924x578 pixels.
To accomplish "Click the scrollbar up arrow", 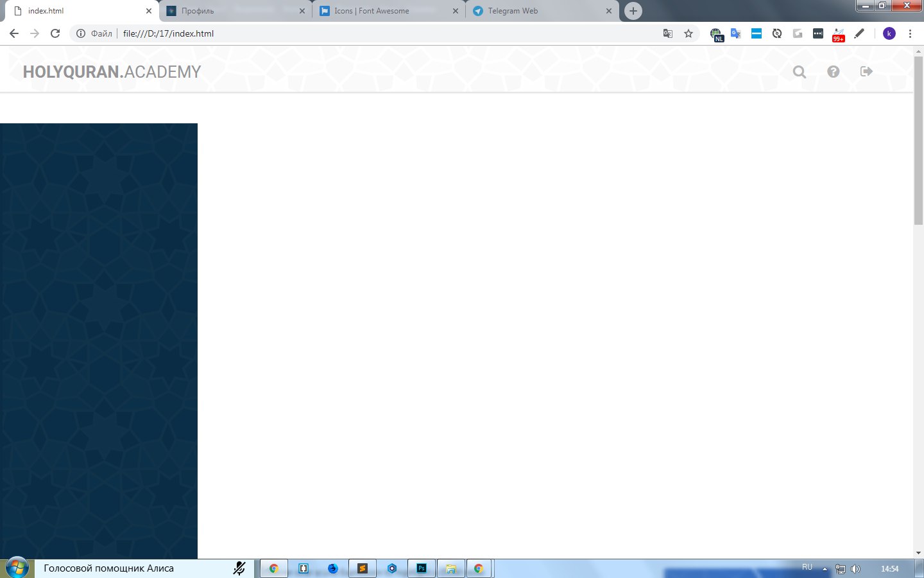I will click(x=918, y=51).
